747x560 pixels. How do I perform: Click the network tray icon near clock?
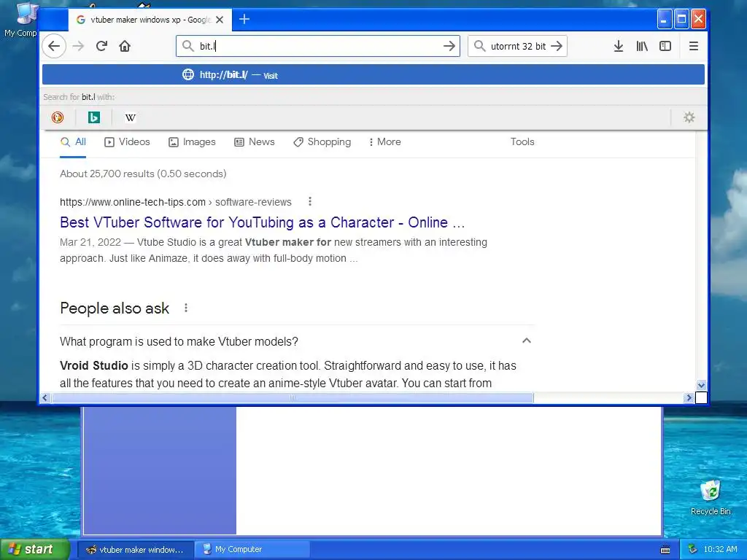tap(693, 550)
